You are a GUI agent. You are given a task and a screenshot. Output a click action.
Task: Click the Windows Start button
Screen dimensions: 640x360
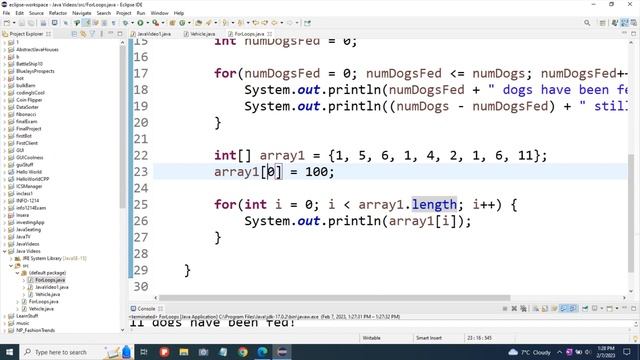(x=9, y=352)
